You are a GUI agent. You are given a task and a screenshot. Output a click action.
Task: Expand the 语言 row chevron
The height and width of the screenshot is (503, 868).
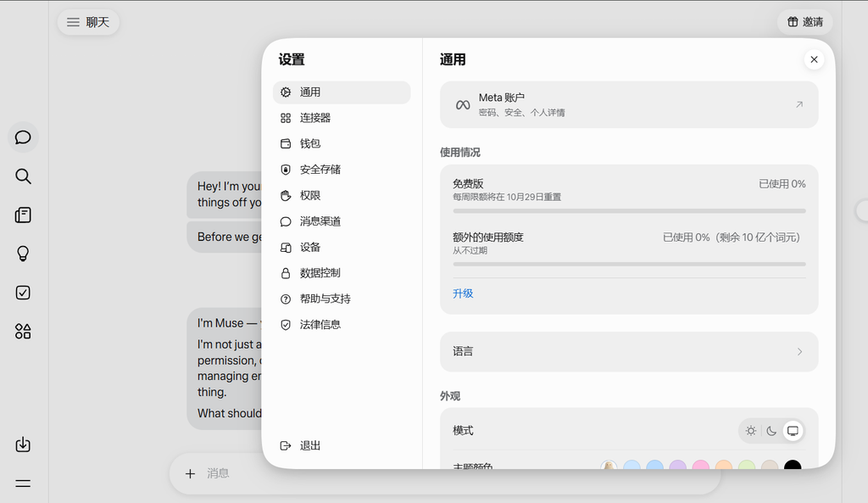(x=799, y=352)
